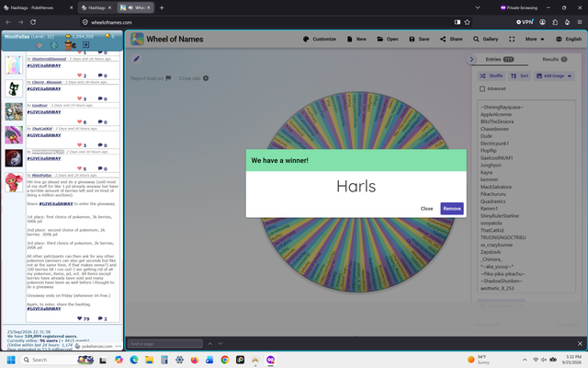Switch to the Results tab
588x368 pixels.
[x=555, y=59]
